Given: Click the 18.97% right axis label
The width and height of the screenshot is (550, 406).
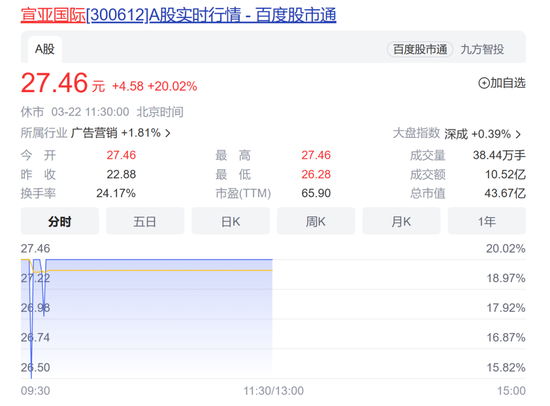Looking at the screenshot, I should (506, 278).
